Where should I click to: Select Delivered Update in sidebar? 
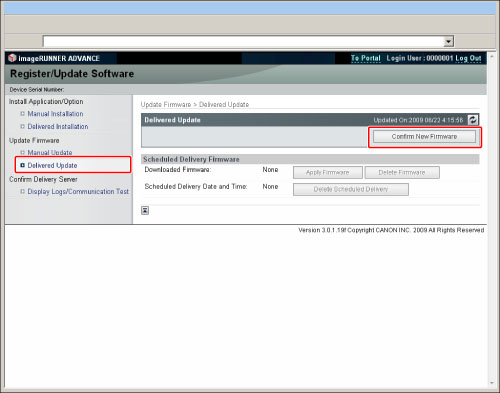52,165
